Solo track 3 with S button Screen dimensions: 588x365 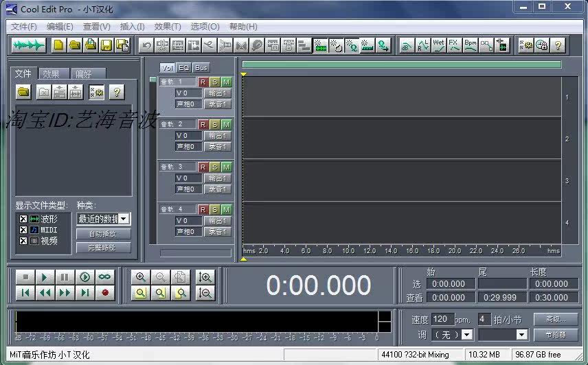(x=214, y=167)
